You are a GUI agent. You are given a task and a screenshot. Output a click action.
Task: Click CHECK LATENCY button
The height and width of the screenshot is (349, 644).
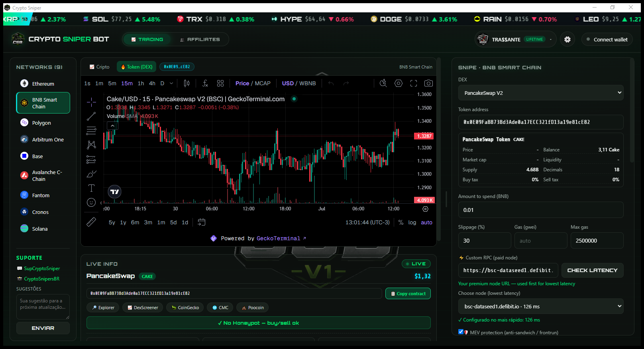point(592,270)
